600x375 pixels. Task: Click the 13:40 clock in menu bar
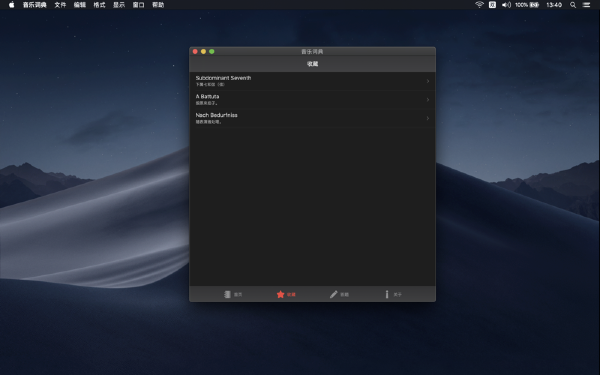click(554, 5)
